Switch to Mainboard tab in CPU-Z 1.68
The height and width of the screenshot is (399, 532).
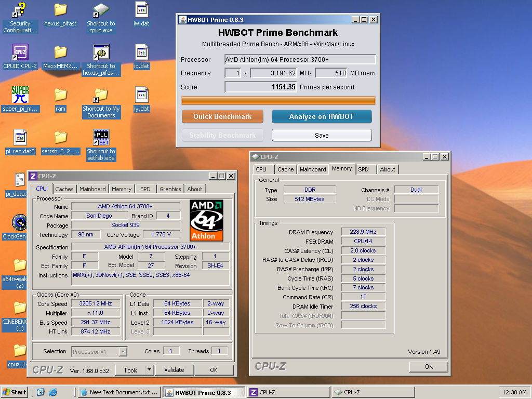click(x=92, y=189)
